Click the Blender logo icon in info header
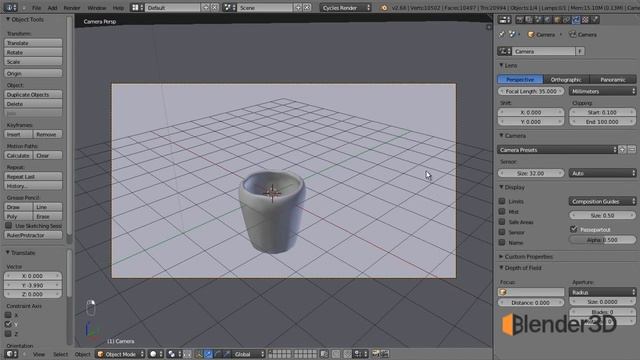Image resolution: width=640 pixels, height=360 pixels. point(384,7)
